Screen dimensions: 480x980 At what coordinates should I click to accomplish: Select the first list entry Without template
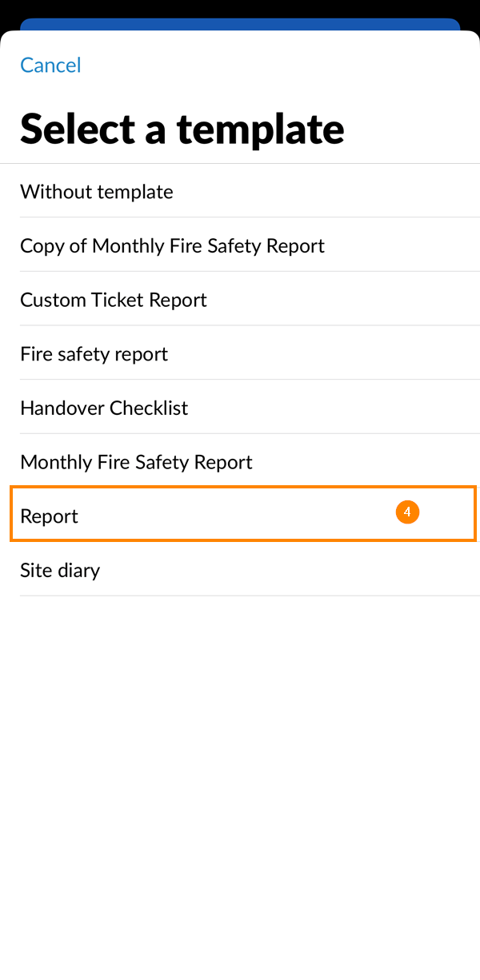tap(96, 192)
